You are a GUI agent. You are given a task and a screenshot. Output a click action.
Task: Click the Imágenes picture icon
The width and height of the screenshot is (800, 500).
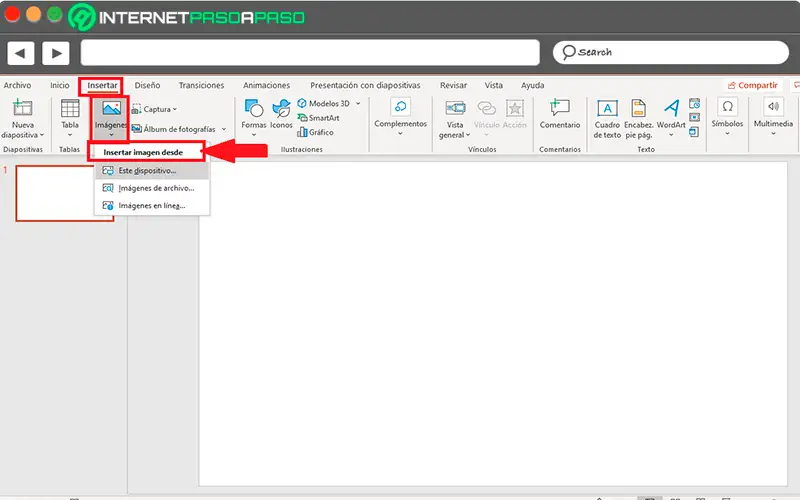[111, 108]
